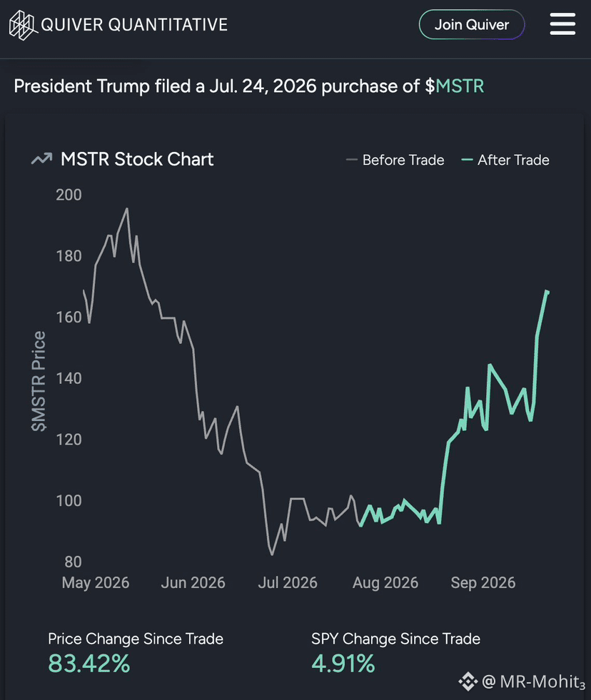Click the May 2026 x-axis label
The image size is (591, 700).
pos(96,582)
